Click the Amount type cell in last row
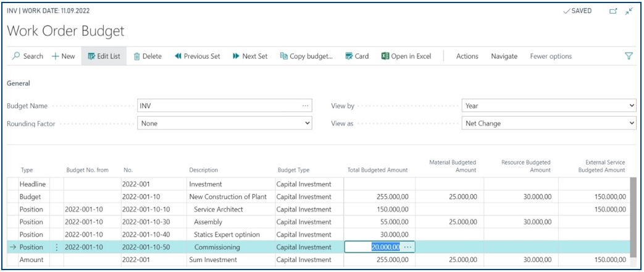644x272 pixels. tap(34, 260)
